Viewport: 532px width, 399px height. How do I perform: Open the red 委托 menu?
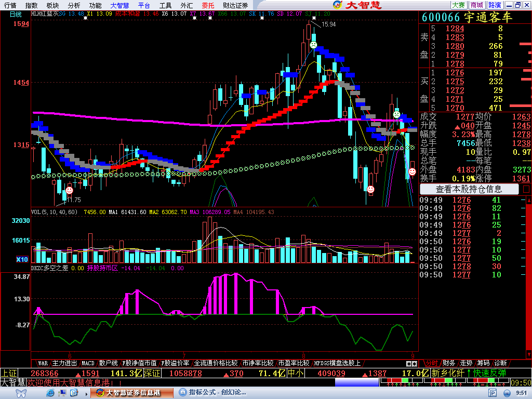[x=208, y=5]
